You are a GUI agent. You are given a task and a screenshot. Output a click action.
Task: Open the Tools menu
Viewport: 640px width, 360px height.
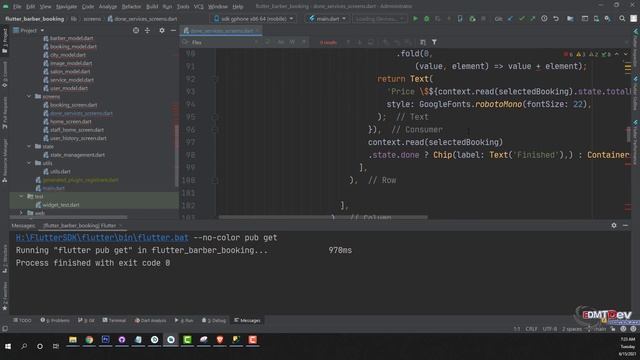click(183, 7)
